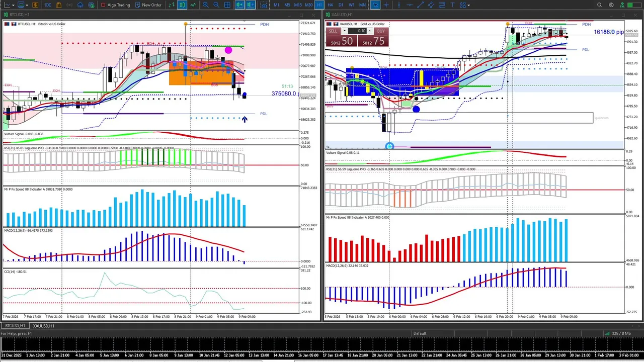Zoom out on the chart
The height and width of the screenshot is (362, 644).
pos(216,5)
